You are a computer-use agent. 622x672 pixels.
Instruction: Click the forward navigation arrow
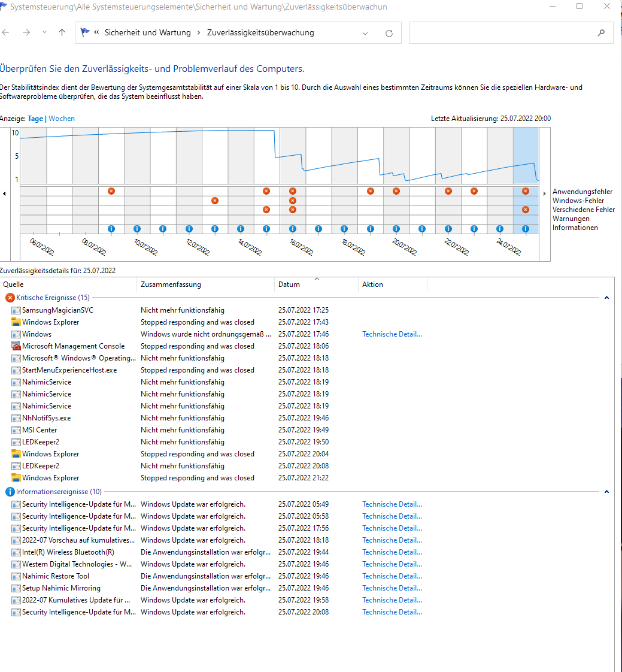[26, 32]
